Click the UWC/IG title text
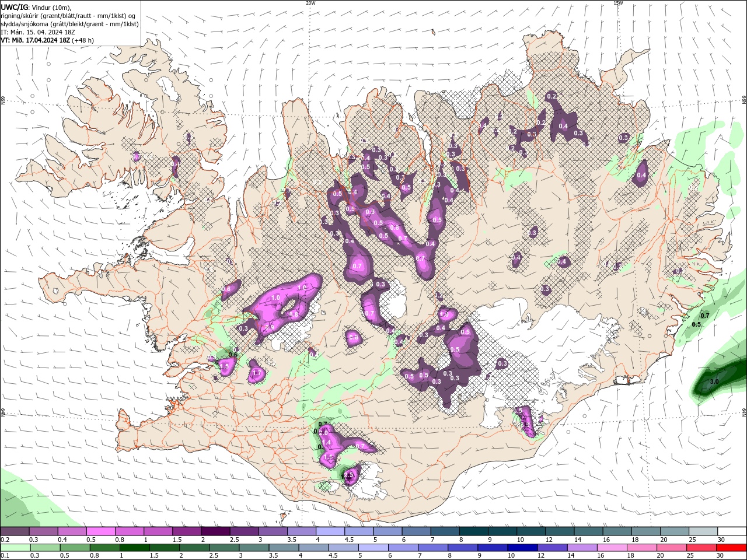 (14, 7)
